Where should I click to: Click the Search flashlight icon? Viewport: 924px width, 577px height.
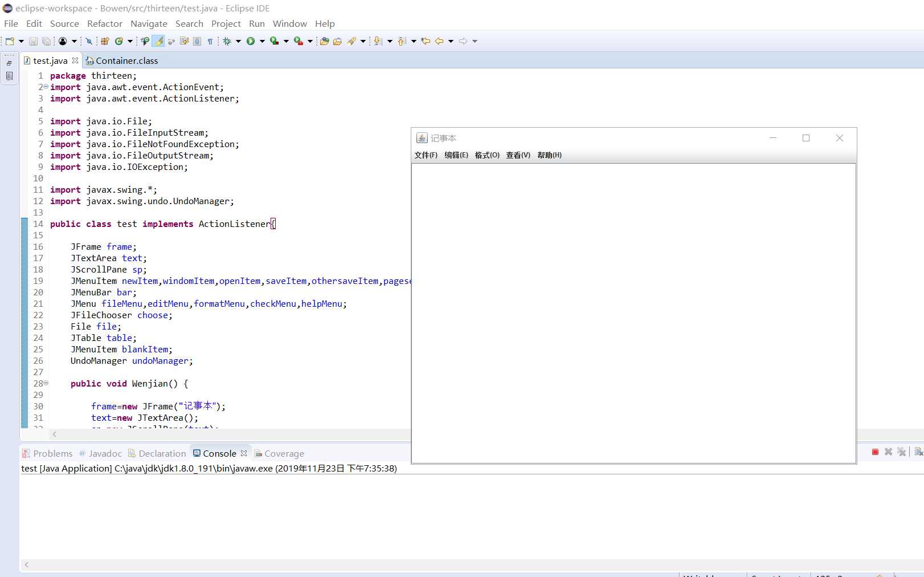[351, 41]
